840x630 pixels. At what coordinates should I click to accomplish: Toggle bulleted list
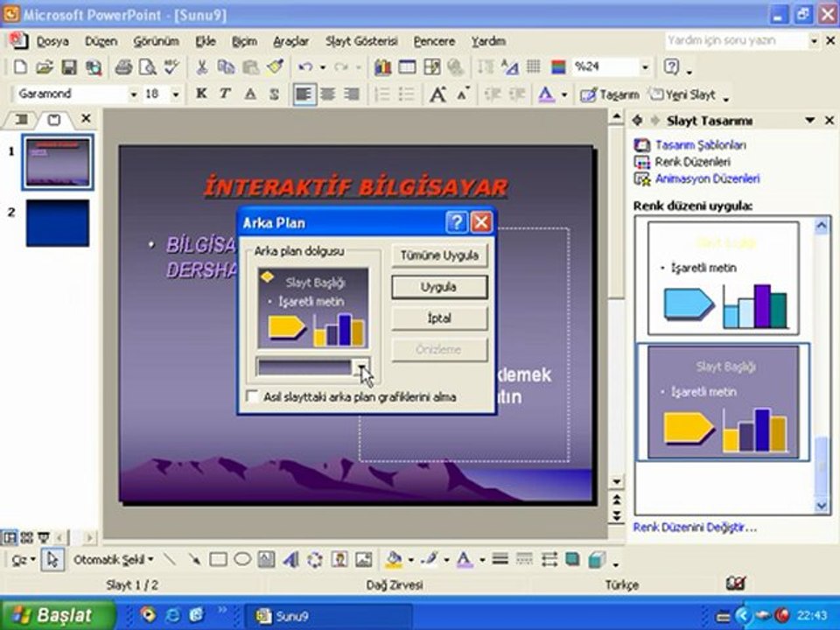[x=407, y=94]
